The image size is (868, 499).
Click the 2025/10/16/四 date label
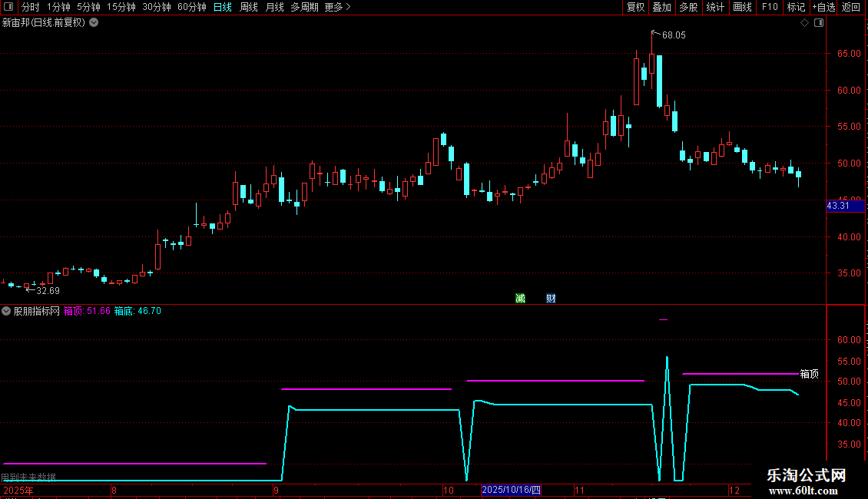point(511,490)
